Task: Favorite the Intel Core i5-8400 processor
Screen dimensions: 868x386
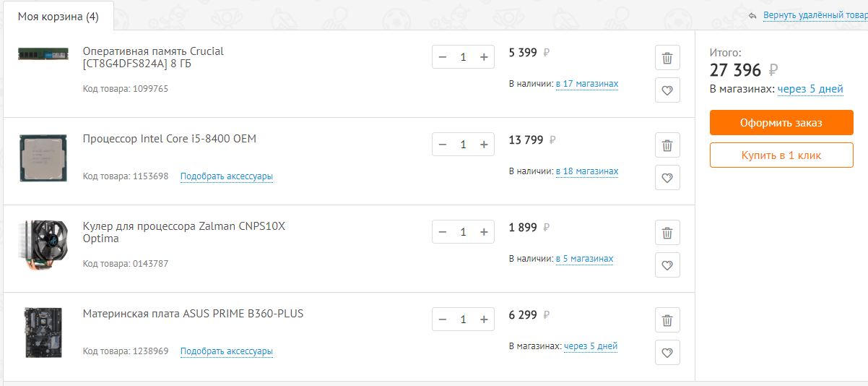Action: 667,178
